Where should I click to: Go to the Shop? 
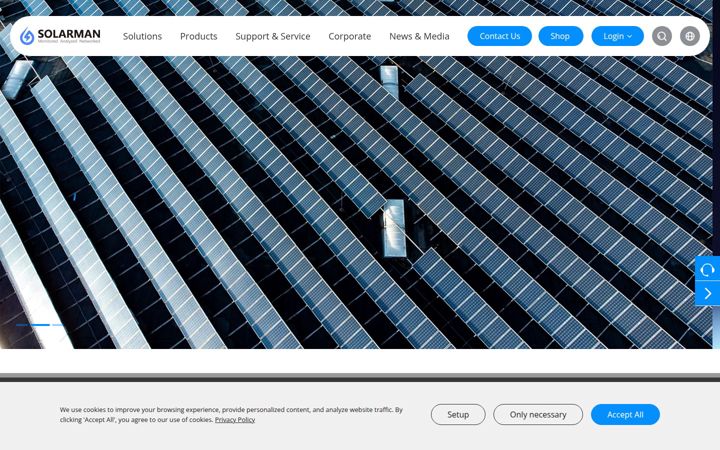click(560, 36)
